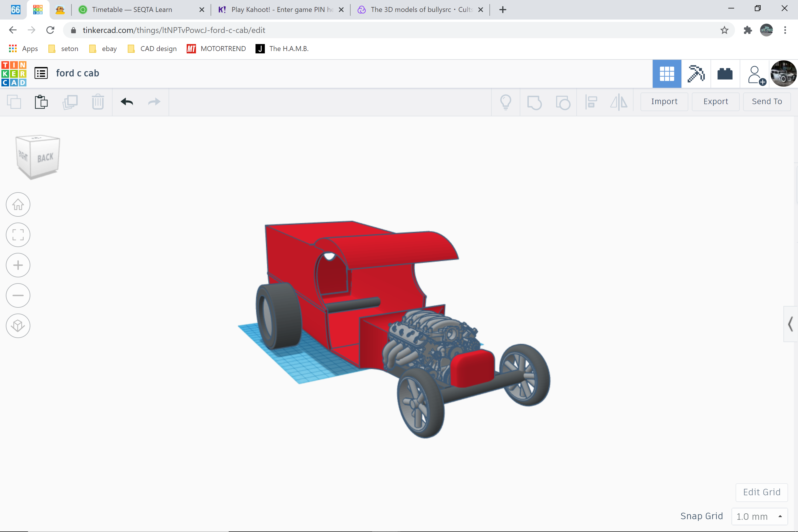Open the MOTORTREND bookmark
The width and height of the screenshot is (798, 532).
click(x=216, y=48)
